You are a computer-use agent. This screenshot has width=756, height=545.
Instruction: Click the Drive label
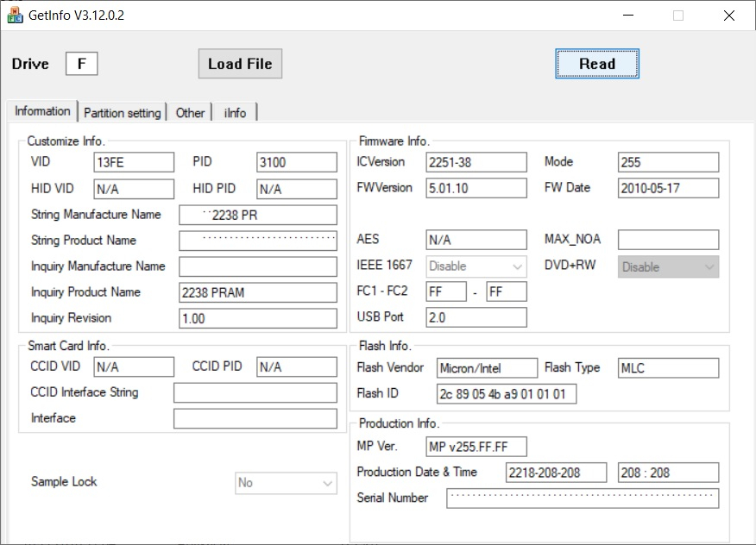pos(30,64)
